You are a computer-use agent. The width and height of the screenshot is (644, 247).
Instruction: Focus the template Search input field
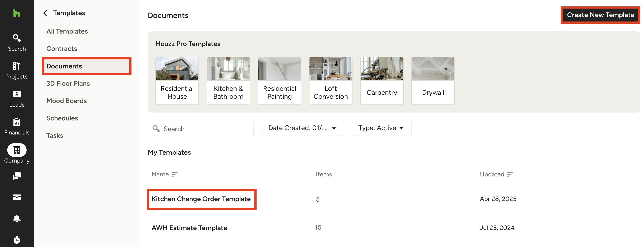tap(201, 129)
